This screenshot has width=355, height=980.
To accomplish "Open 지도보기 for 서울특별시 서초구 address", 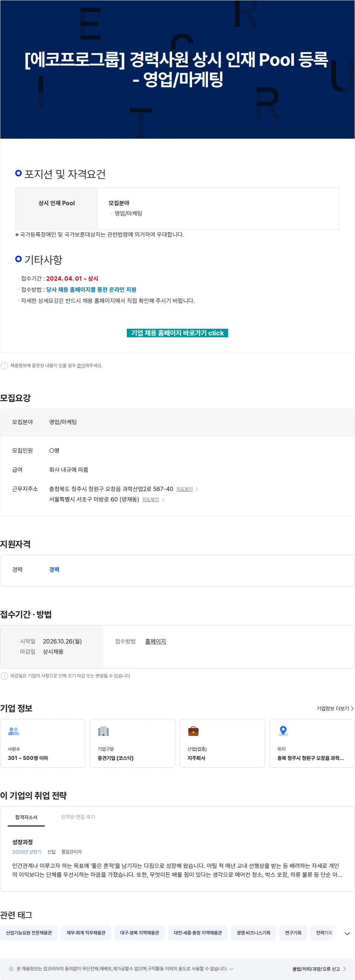I will coord(150,499).
